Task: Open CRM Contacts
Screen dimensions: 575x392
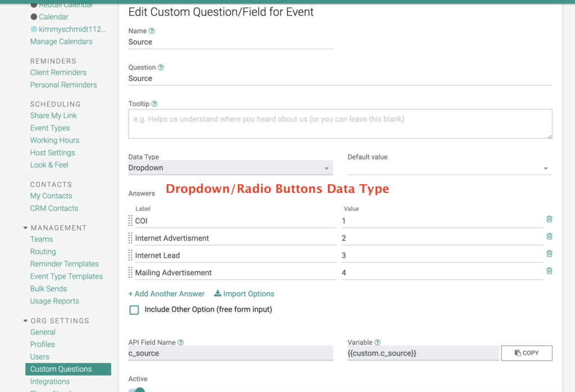Action: click(54, 208)
